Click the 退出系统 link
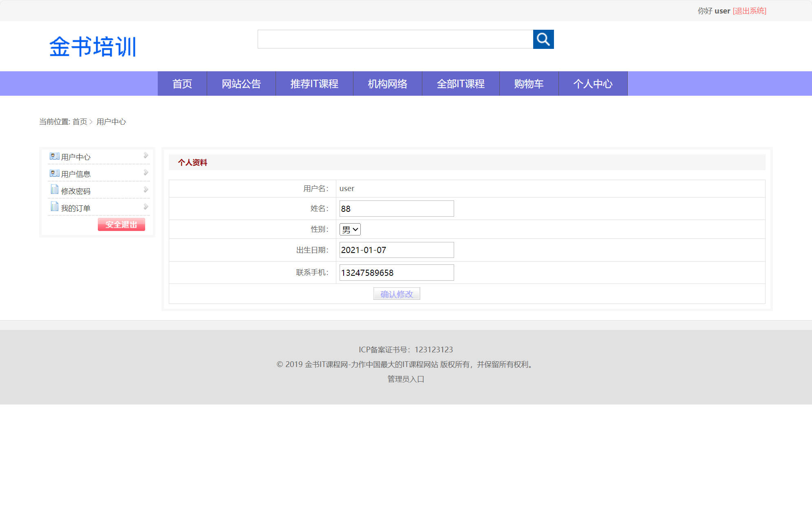This screenshot has height=510, width=812. pyautogui.click(x=749, y=11)
